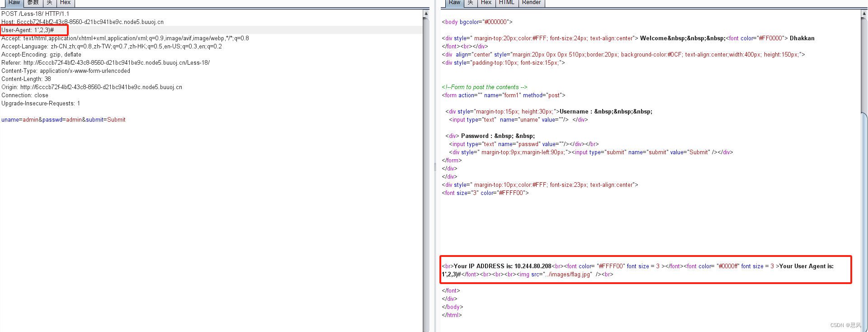This screenshot has height=332, width=868.
Task: Open the request Hex tab
Action: (66, 3)
